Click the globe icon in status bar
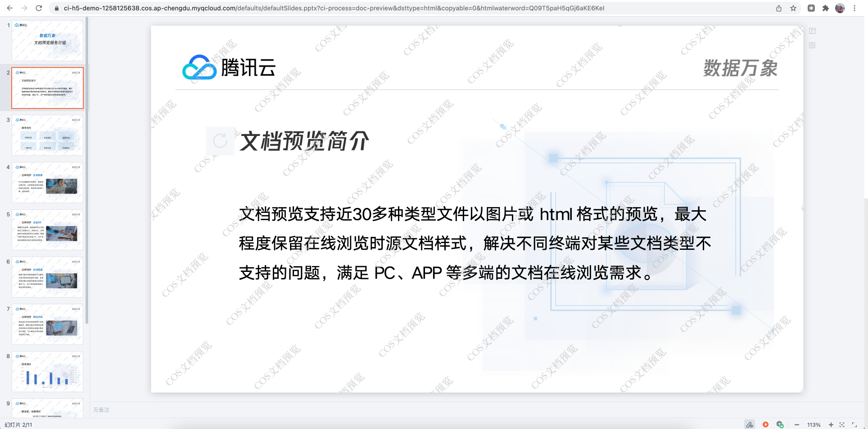This screenshot has height=429, width=868. point(780,424)
